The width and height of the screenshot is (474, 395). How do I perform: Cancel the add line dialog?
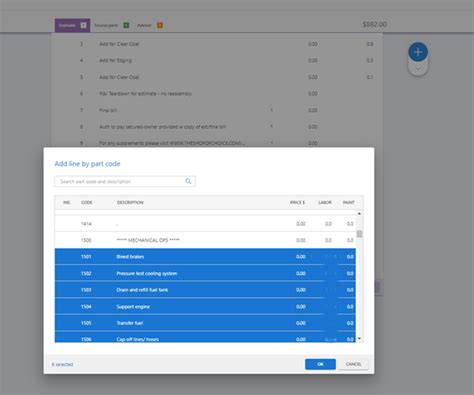[x=354, y=364]
